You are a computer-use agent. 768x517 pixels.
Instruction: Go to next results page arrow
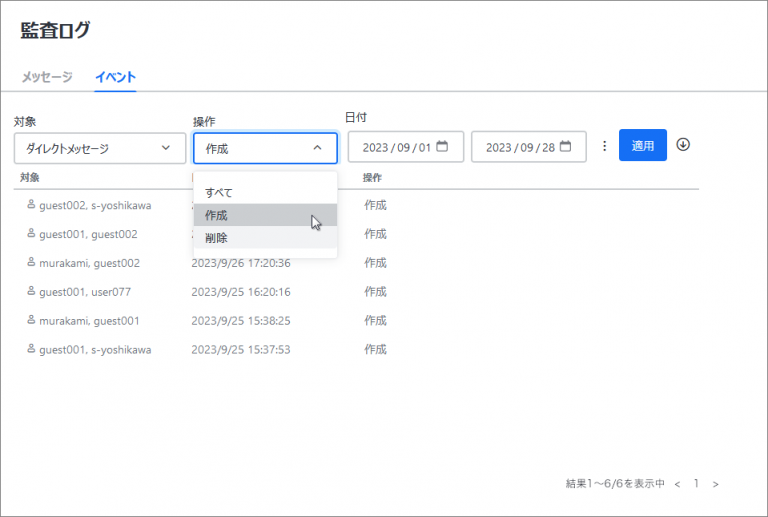tap(715, 484)
